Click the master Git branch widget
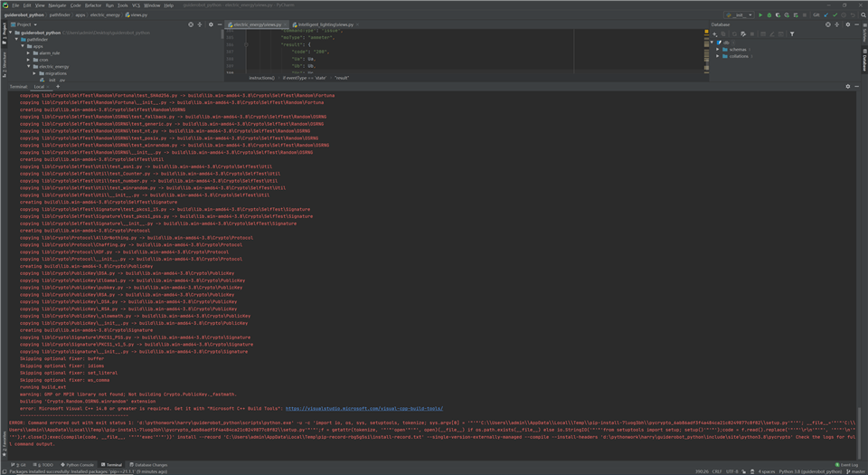The image size is (868, 475). point(854,471)
